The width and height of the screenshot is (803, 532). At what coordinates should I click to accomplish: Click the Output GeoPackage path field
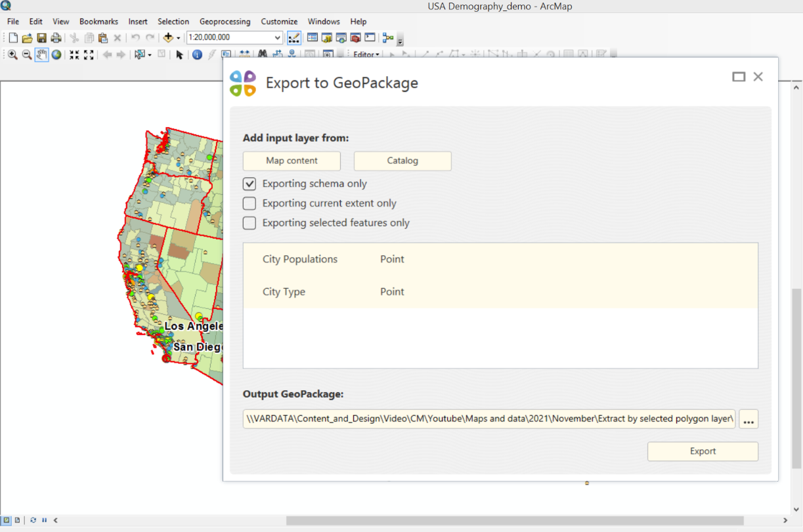[x=489, y=419]
